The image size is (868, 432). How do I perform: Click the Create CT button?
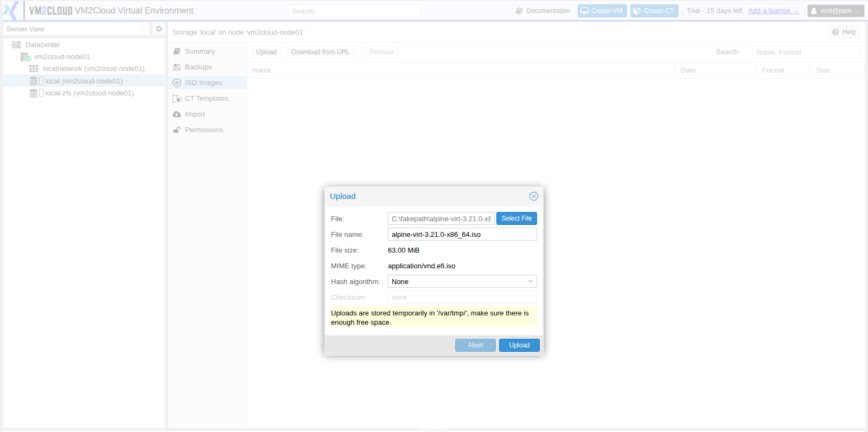tap(654, 11)
